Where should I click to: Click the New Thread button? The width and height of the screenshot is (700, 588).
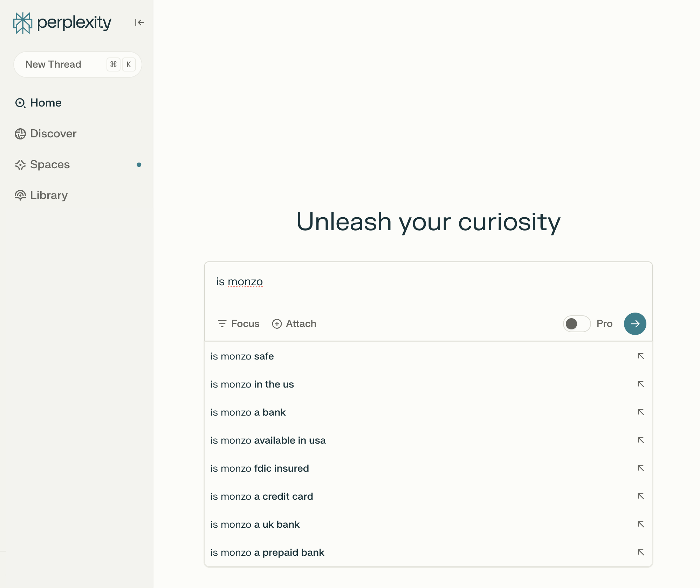77,64
